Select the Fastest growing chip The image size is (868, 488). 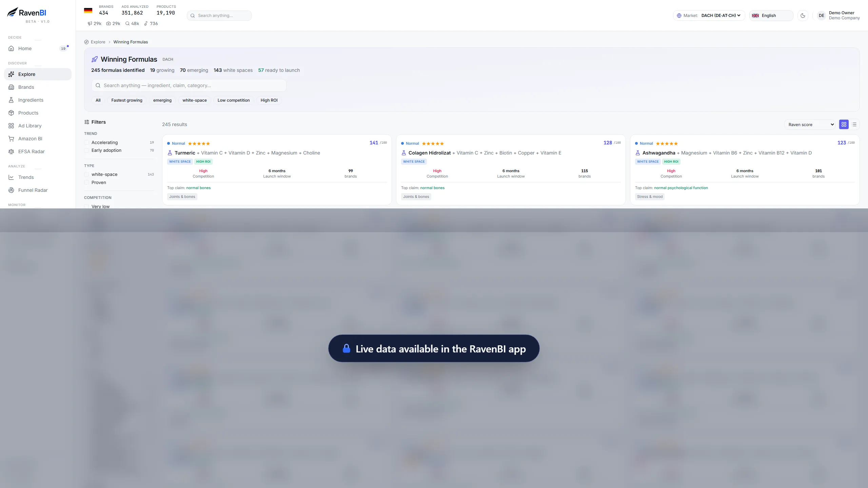click(x=127, y=100)
